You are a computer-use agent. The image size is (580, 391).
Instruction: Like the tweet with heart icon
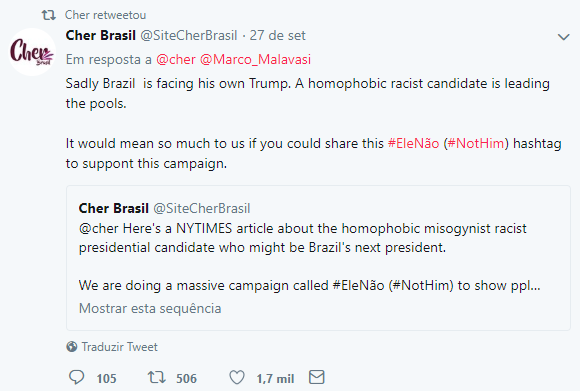point(237,377)
